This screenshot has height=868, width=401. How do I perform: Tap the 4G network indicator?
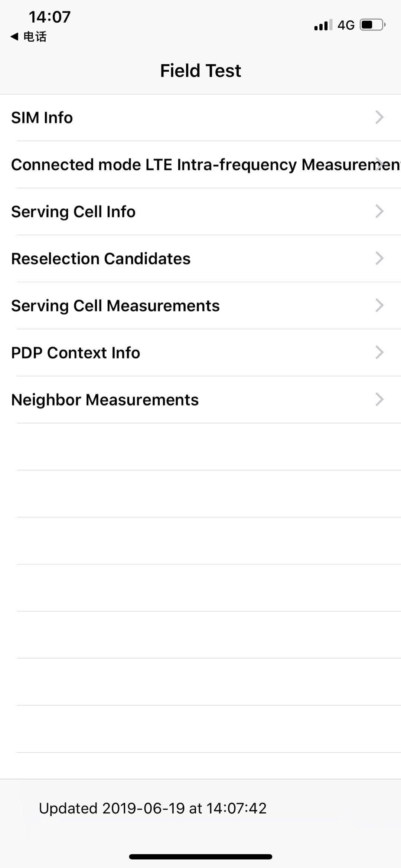point(346,25)
